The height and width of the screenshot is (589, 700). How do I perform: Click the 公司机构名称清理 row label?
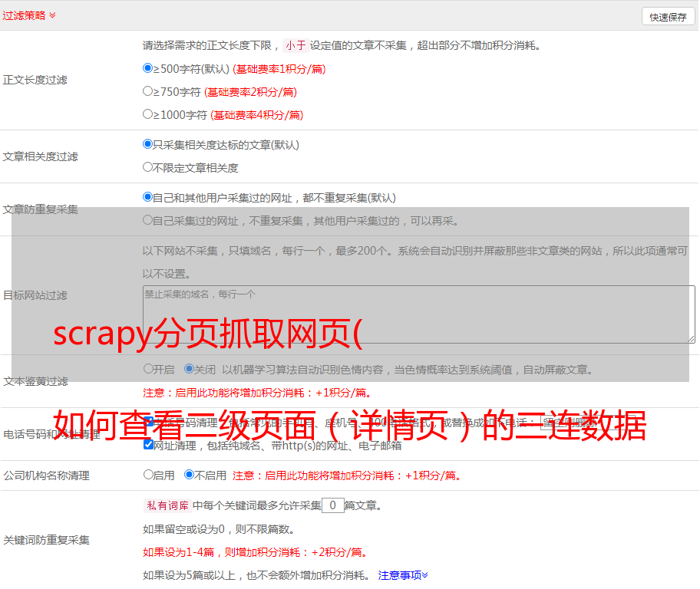coord(46,475)
